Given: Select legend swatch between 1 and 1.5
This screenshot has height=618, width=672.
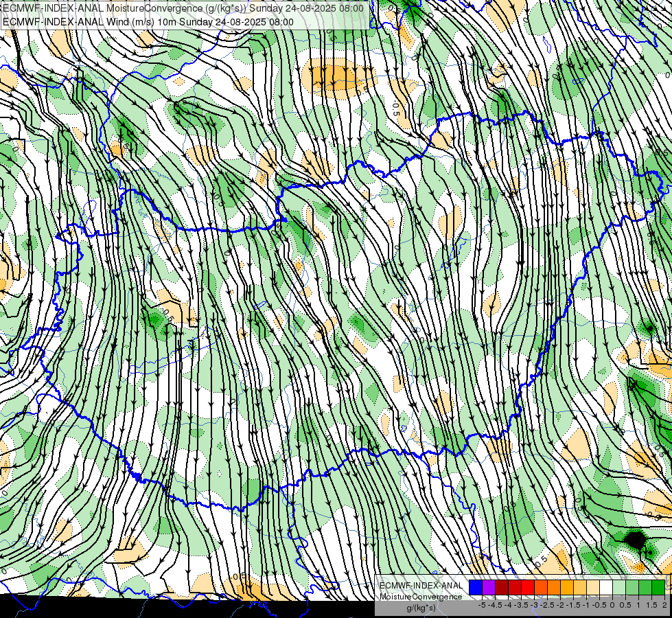Looking at the screenshot, I should coord(645,587).
